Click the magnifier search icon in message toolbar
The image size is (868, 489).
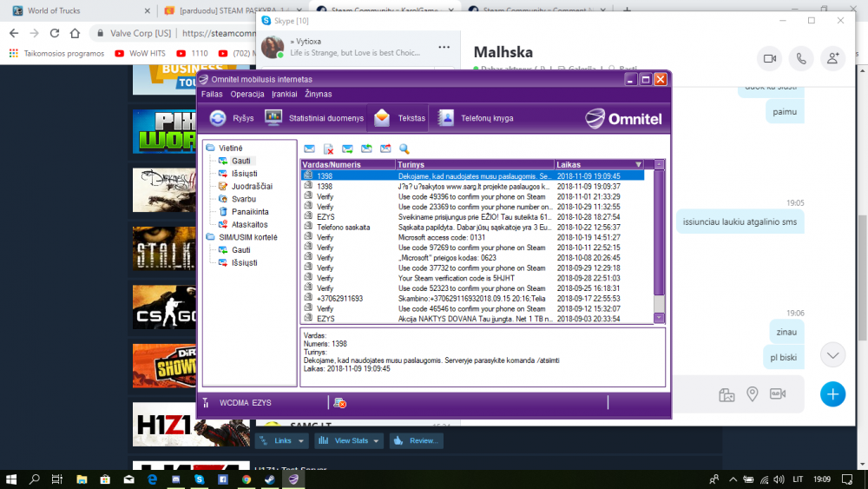click(x=404, y=149)
